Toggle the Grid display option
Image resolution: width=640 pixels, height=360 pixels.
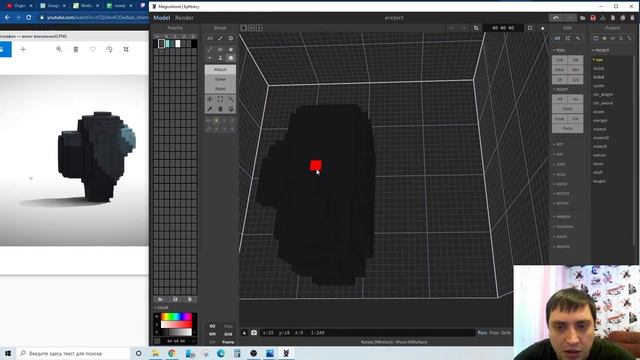pos(228,334)
